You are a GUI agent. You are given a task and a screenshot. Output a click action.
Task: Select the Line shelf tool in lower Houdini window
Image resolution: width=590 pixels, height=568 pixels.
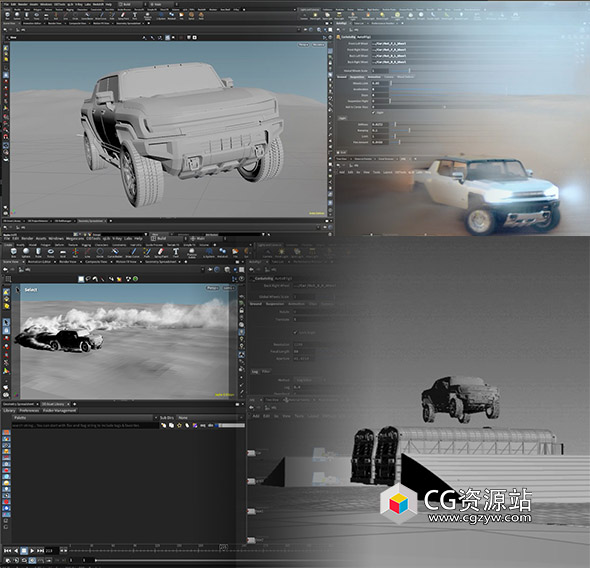87,252
